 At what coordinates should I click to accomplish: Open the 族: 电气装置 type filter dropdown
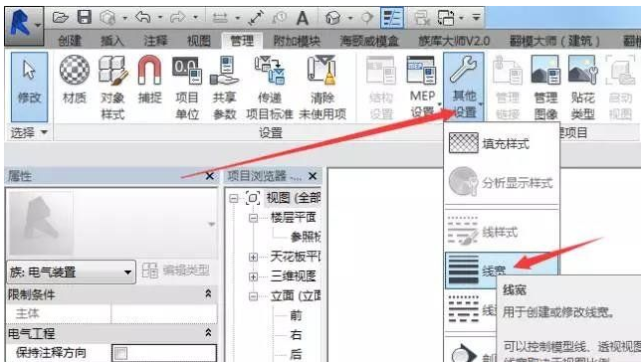pos(71,271)
